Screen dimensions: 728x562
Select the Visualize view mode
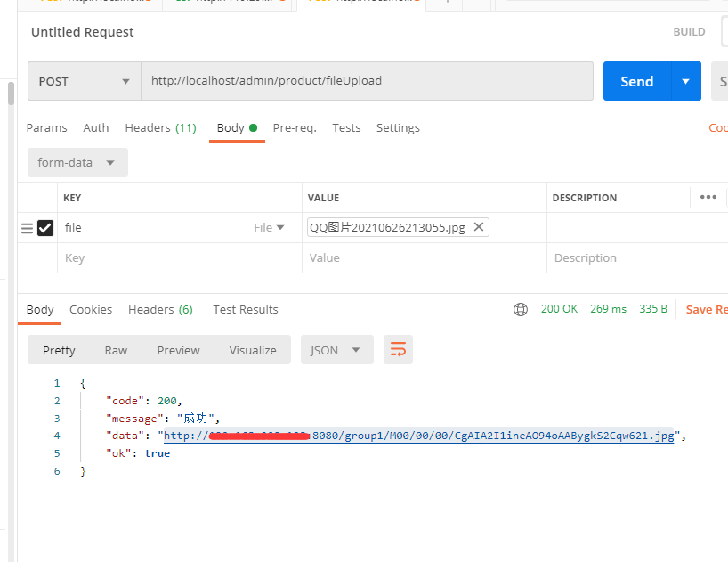coord(253,350)
